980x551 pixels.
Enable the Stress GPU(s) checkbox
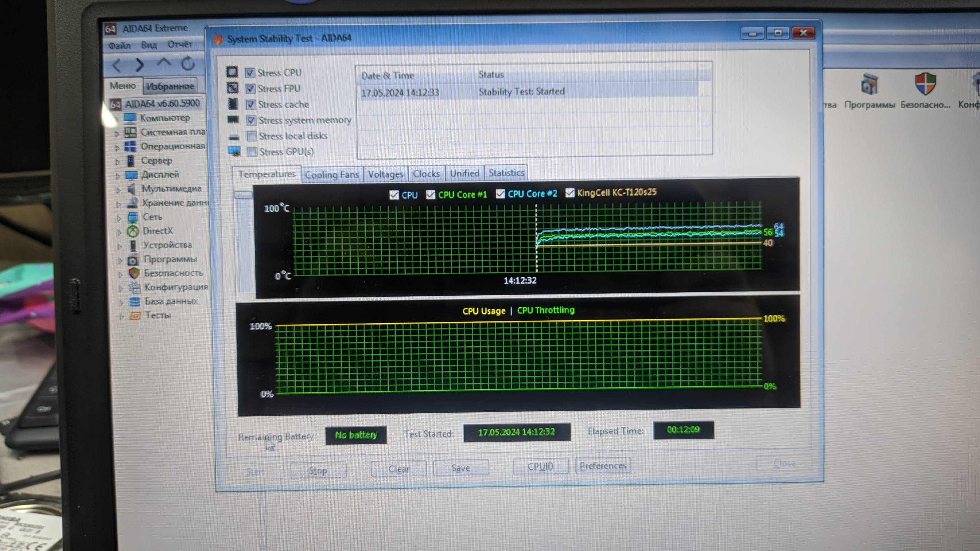click(x=252, y=152)
